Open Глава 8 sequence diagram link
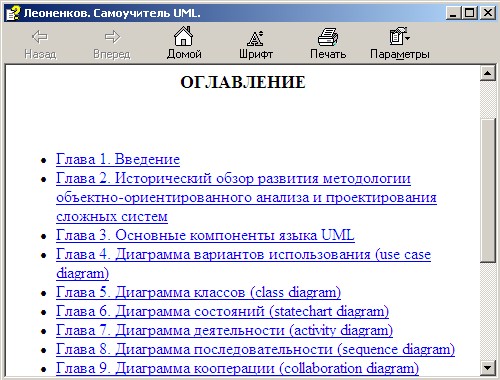500x380 pixels. [x=255, y=349]
